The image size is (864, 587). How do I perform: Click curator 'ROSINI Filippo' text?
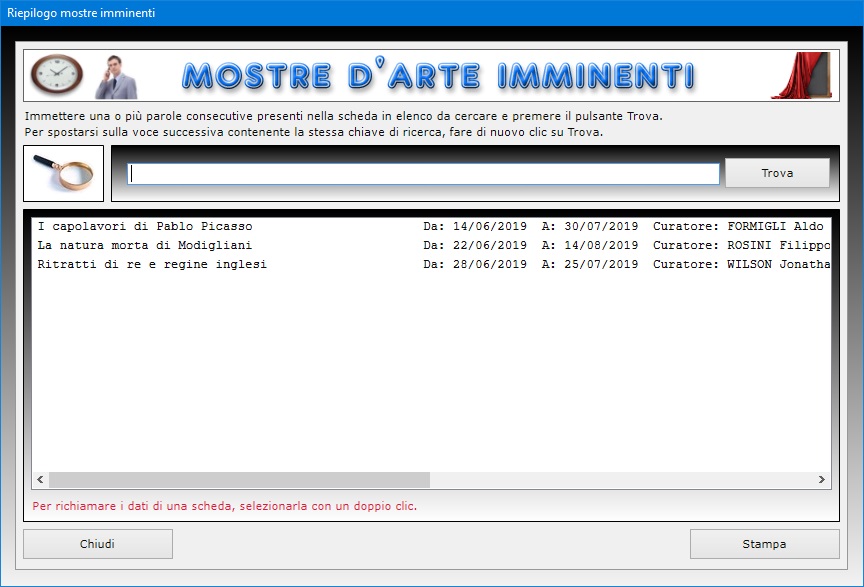pos(779,245)
